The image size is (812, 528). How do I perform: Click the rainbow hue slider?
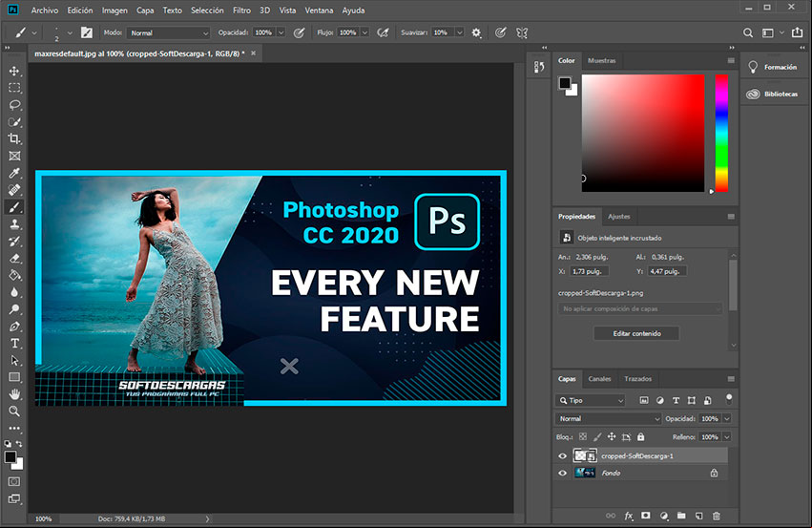721,133
